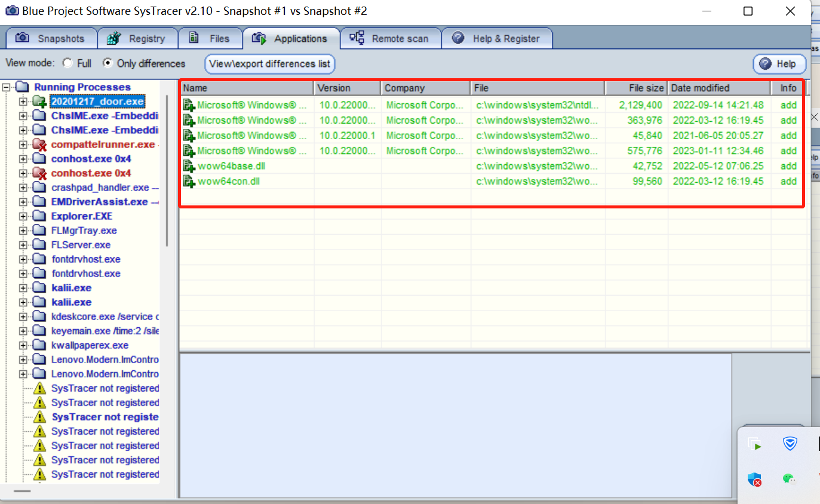Click the c:\windows\system32\ntdl... file path
The width and height of the screenshot is (820, 504).
pyautogui.click(x=537, y=106)
